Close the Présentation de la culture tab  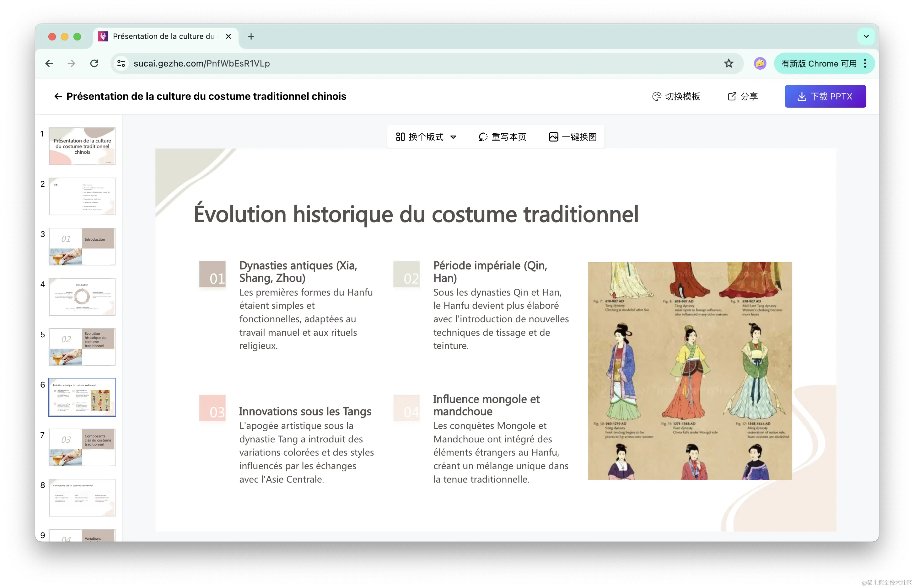[x=228, y=37]
